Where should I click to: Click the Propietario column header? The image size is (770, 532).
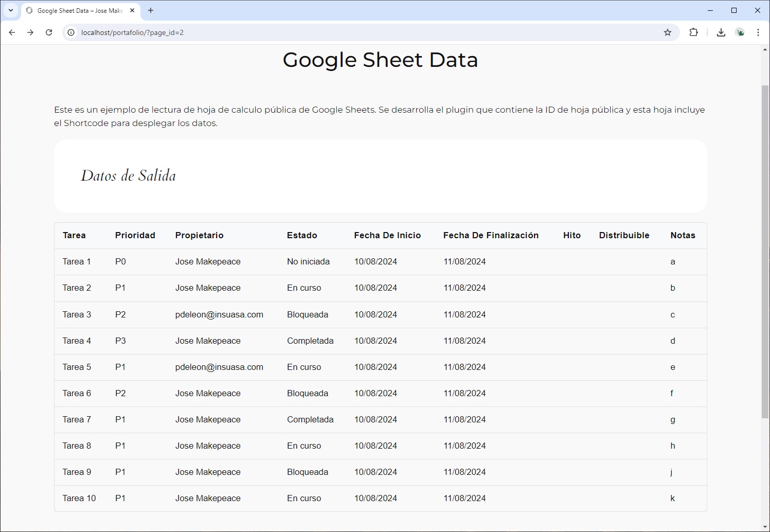pyautogui.click(x=200, y=235)
